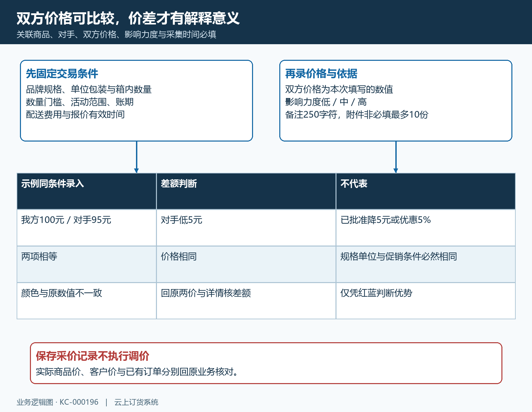Select the line 备注250字符，附件非必填最多10份

coord(357,115)
